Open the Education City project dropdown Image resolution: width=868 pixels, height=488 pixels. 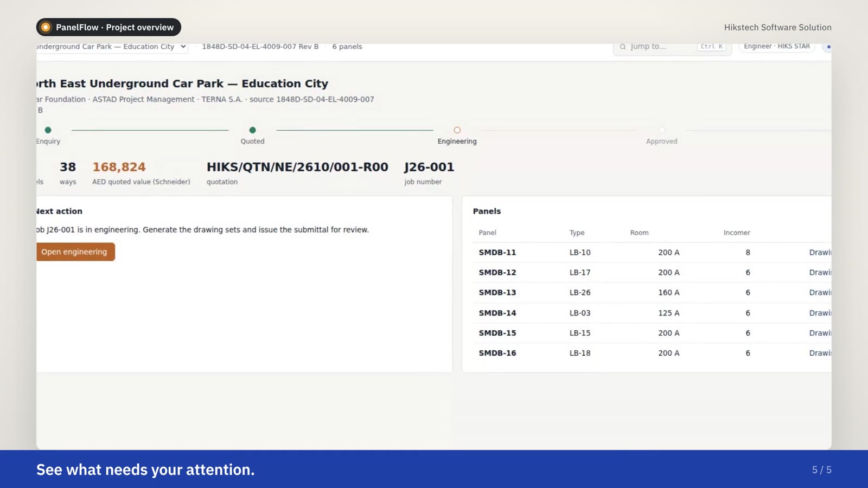pyautogui.click(x=112, y=47)
